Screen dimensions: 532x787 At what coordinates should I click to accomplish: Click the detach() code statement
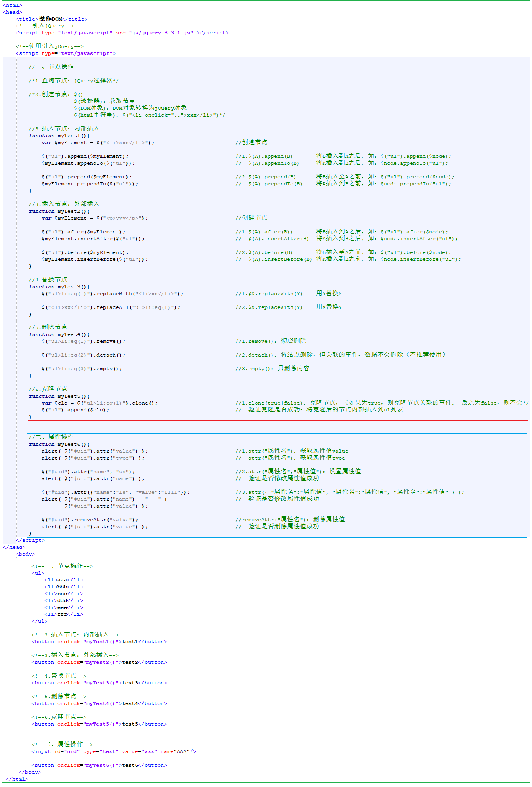[83, 355]
